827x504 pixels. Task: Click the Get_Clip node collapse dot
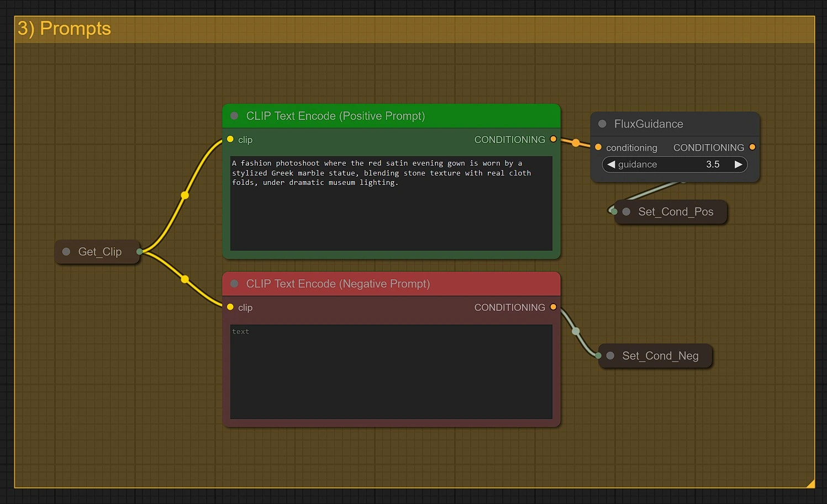[x=66, y=252]
